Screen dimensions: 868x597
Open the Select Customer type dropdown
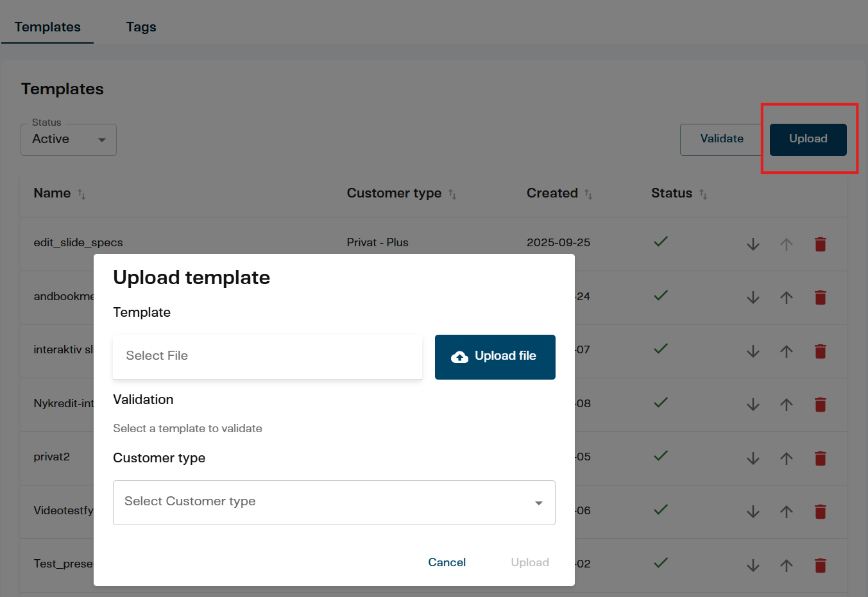click(334, 503)
